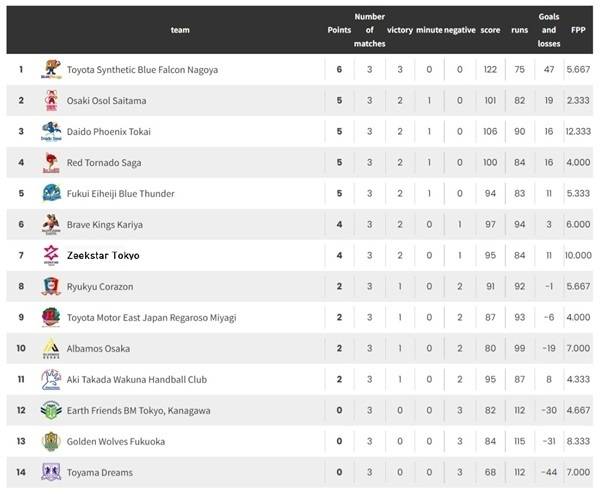The width and height of the screenshot is (600, 495).
Task: Click the Fukui Eiheiji Blue Thunder logo
Action: click(51, 193)
